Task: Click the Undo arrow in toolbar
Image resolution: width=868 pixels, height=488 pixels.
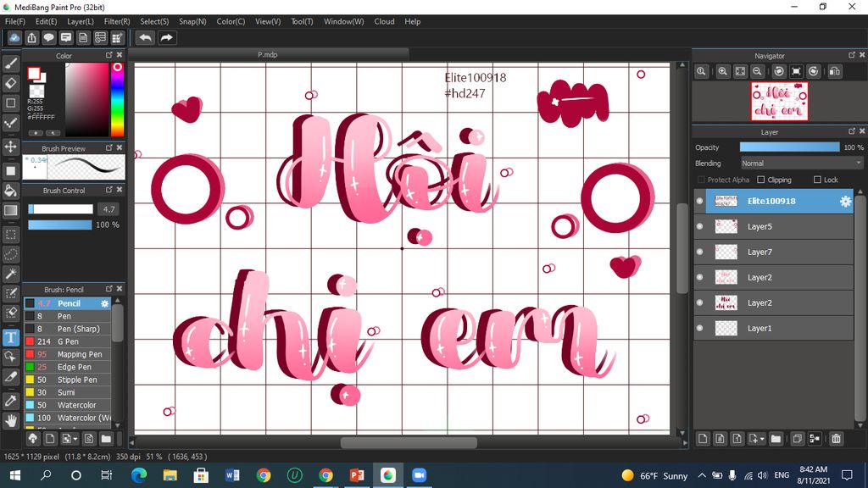Action: [146, 37]
